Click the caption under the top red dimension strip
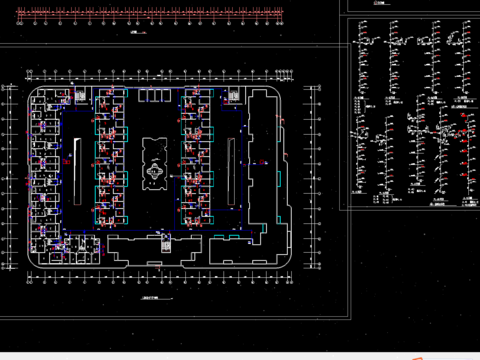 coord(134,32)
